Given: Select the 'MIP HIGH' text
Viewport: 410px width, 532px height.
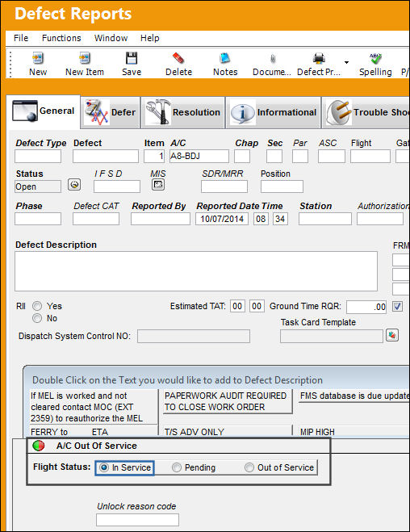Looking at the screenshot, I should (x=317, y=432).
